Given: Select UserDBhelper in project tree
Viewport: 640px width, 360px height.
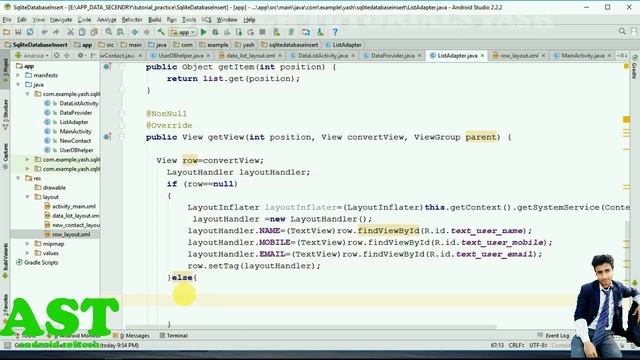Looking at the screenshot, I should (69, 150).
